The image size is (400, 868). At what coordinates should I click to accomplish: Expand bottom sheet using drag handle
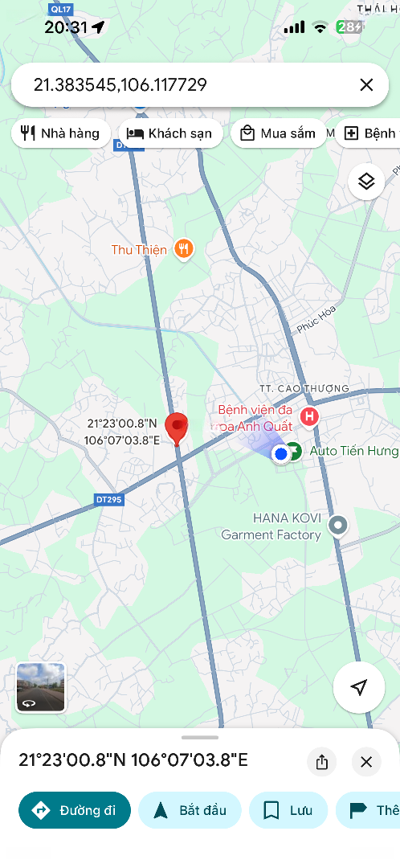click(200, 737)
